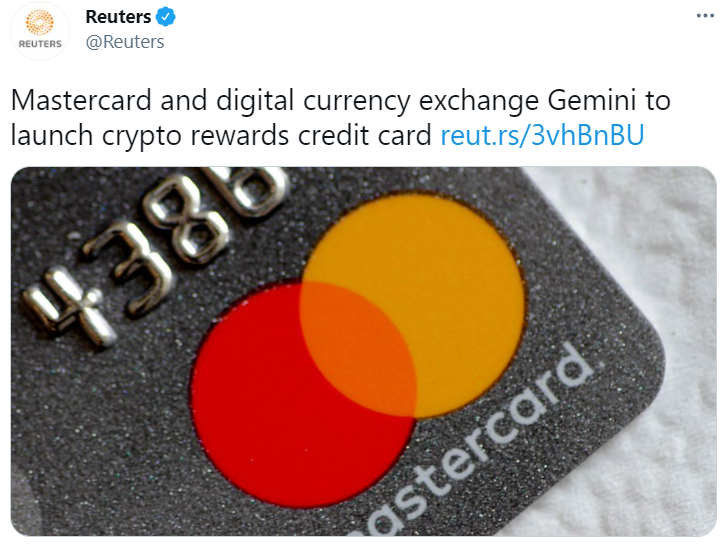The image size is (726, 548).
Task: Click the grey REUTERS wordmark under the emblem
Action: (x=40, y=44)
